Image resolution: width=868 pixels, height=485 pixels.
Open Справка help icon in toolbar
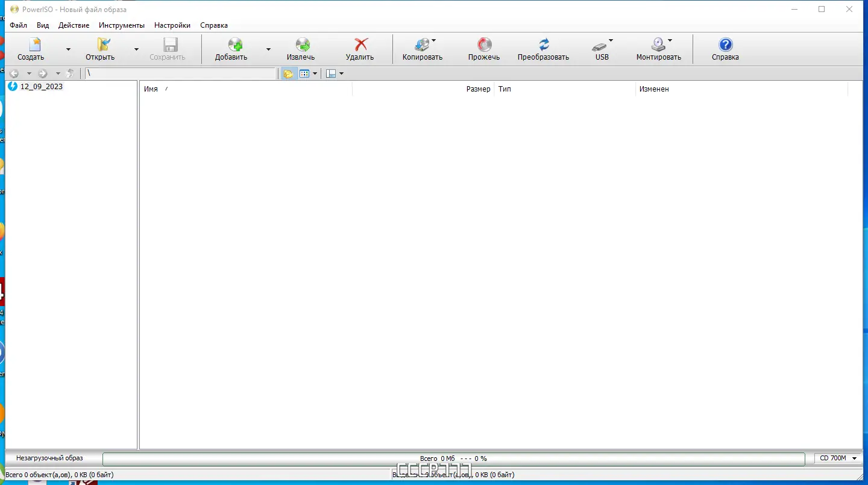point(726,45)
